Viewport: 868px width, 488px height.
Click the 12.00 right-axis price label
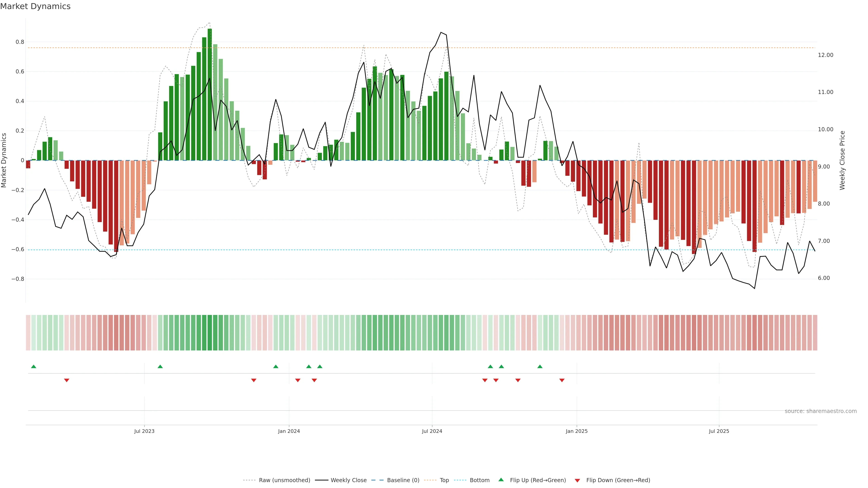tap(825, 55)
